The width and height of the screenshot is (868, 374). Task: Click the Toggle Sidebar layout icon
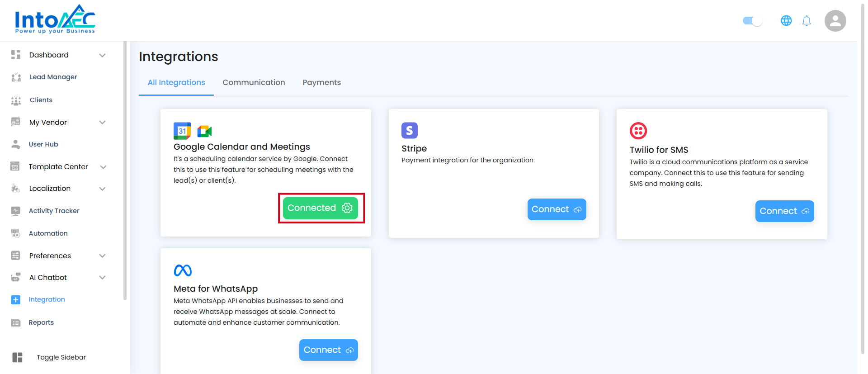pyautogui.click(x=17, y=357)
